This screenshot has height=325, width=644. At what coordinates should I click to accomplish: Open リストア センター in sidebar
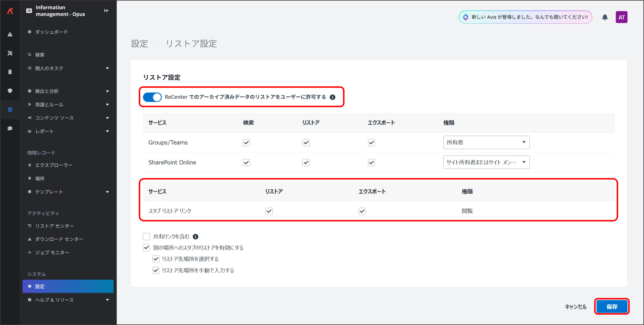54,226
